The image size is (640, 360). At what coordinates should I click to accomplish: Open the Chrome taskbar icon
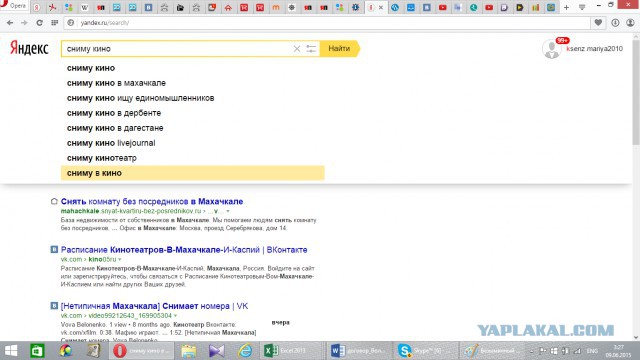point(66,351)
